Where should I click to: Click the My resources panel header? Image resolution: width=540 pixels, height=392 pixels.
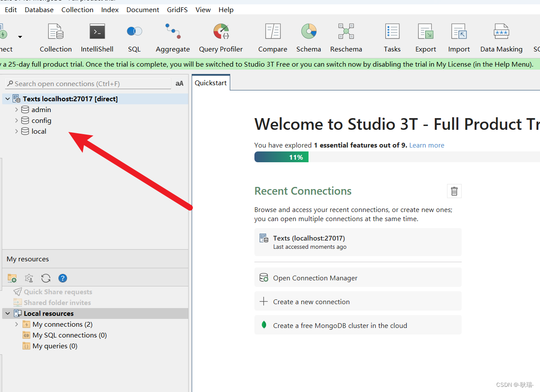point(95,259)
